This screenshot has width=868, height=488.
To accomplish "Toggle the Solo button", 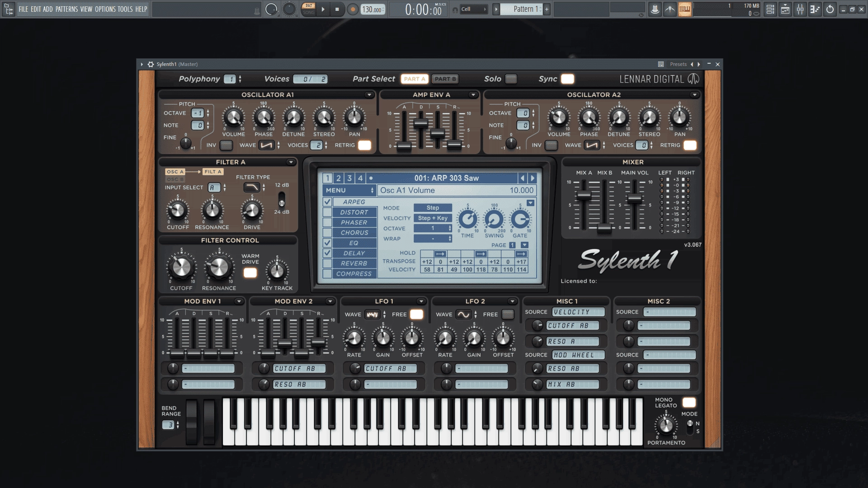I will click(511, 79).
